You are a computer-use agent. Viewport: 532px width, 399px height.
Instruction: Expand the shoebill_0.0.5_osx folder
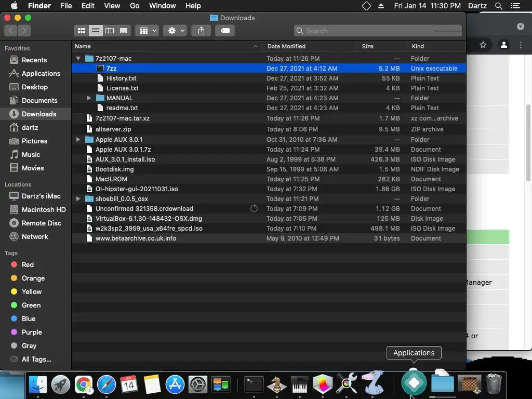click(x=78, y=199)
